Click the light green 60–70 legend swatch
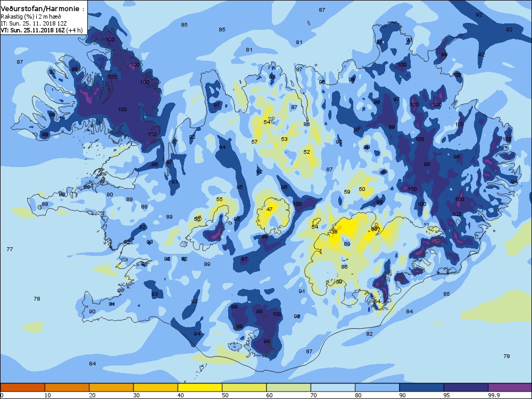The height and width of the screenshot is (399, 532). [288, 387]
